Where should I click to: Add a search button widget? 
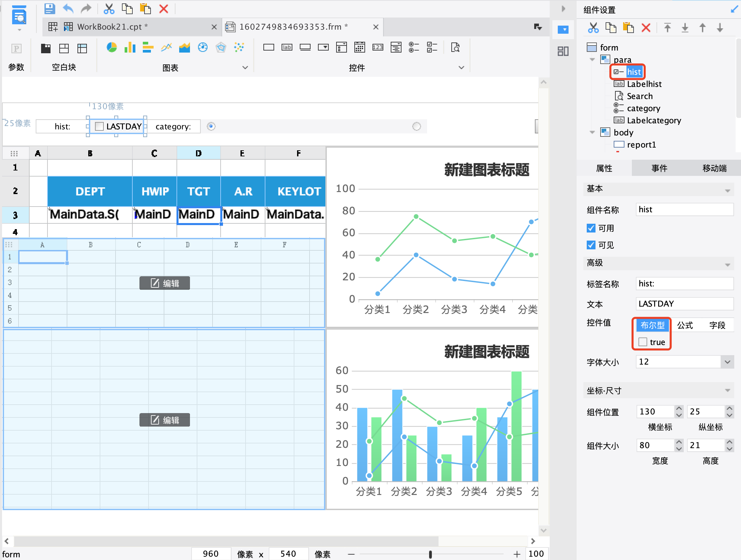tap(455, 47)
